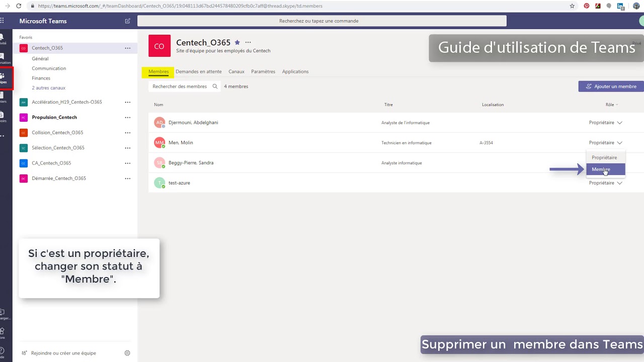Click member name Beggy-Pierre, Sandra
644x362 pixels.
pyautogui.click(x=191, y=163)
